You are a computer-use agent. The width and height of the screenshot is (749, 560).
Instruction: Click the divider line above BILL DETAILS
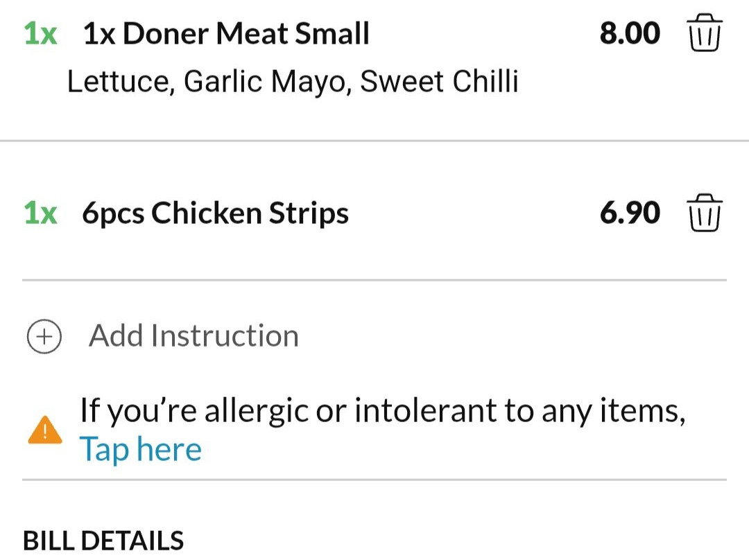click(374, 480)
